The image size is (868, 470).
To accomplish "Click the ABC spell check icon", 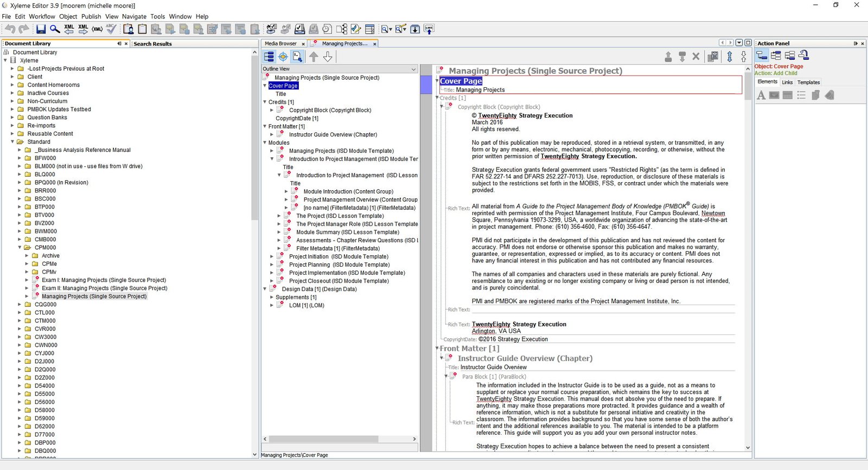I will [x=111, y=29].
